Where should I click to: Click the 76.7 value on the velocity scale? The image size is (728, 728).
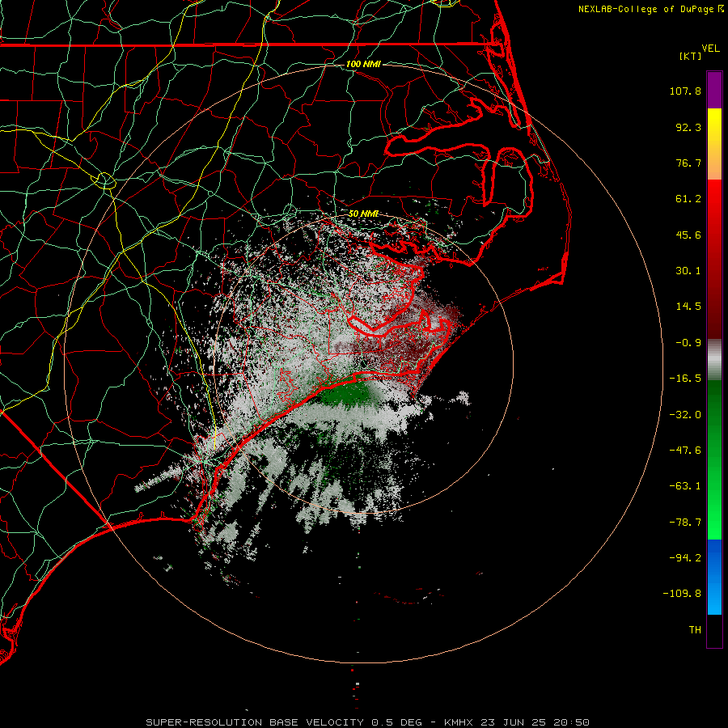pos(688,163)
